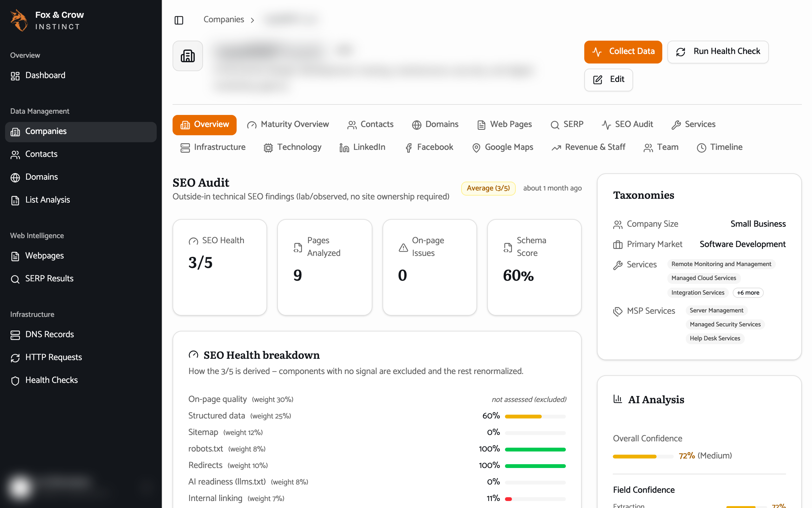The height and width of the screenshot is (508, 812).
Task: Click the Software Development value
Action: tap(742, 244)
